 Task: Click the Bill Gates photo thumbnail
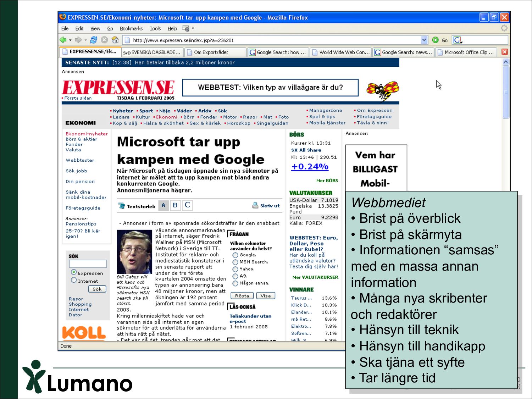[134, 252]
